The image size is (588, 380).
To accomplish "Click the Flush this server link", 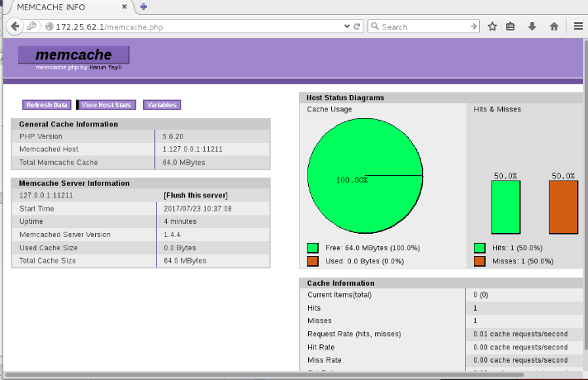I will click(196, 196).
